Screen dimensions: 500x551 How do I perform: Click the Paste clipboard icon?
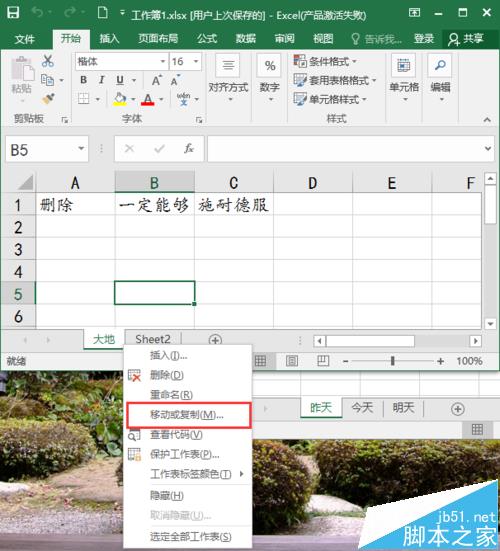[x=22, y=70]
